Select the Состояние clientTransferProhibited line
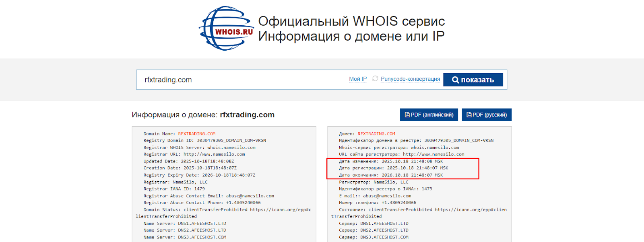This screenshot has height=242, width=644. [419, 213]
